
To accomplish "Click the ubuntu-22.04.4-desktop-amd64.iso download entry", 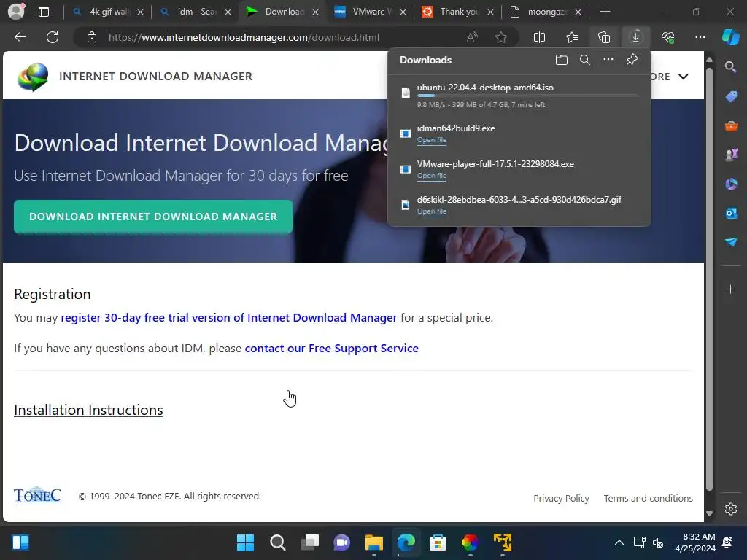I will (519, 96).
